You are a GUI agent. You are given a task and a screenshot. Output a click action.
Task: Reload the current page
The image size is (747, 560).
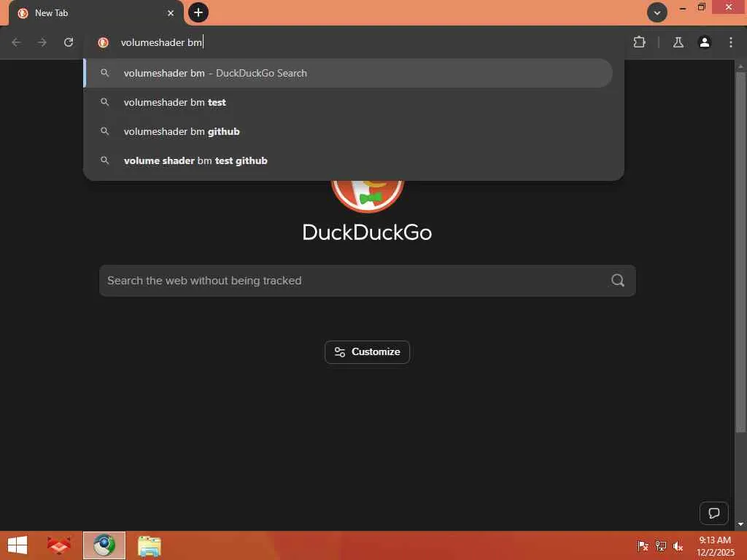pos(69,42)
